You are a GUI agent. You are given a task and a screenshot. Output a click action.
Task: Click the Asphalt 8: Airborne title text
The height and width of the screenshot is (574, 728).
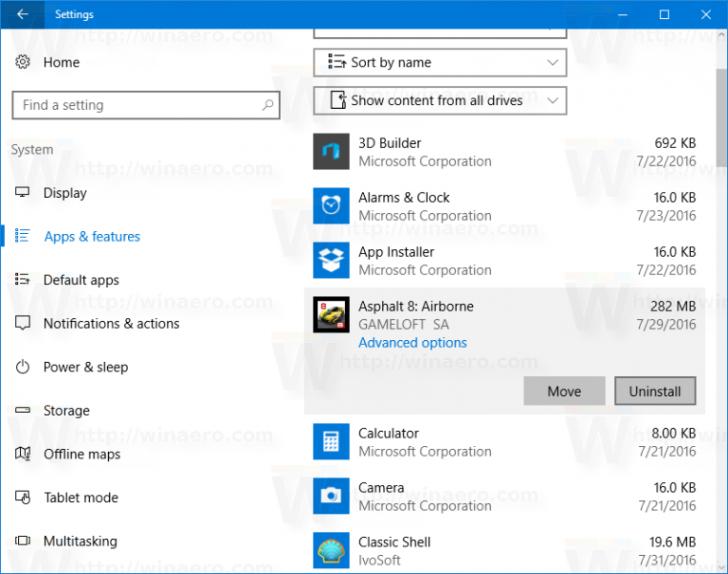tap(416, 306)
